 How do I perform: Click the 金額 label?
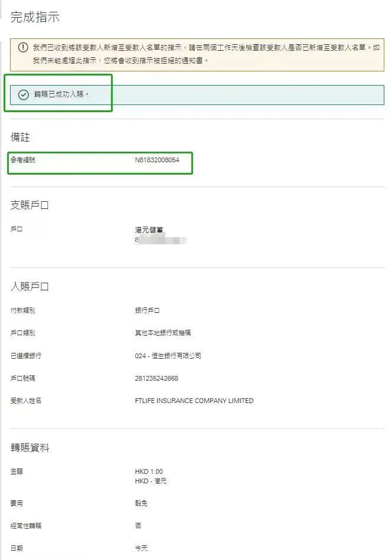tap(17, 471)
